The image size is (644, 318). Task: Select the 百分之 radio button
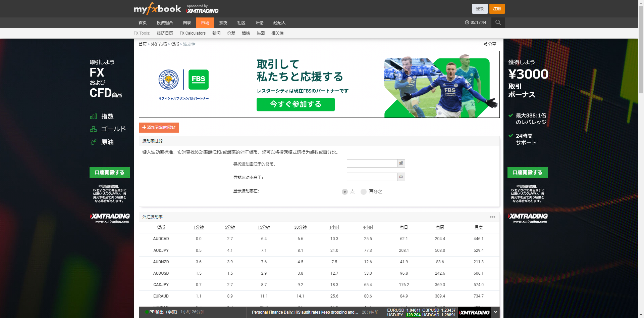click(x=364, y=192)
